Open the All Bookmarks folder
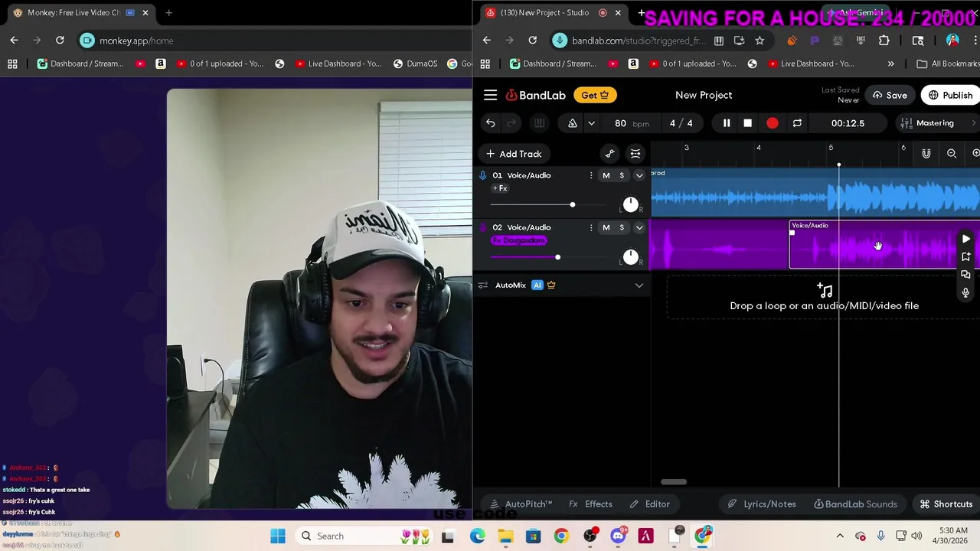 [x=947, y=64]
